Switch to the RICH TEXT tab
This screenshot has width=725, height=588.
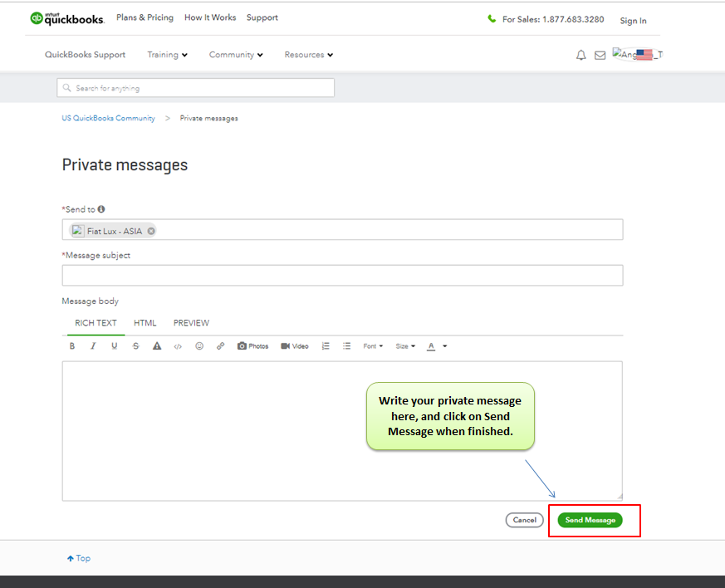pos(96,323)
